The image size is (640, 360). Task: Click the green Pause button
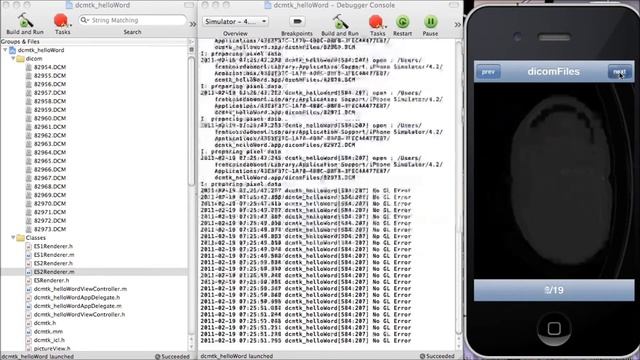[x=430, y=22]
